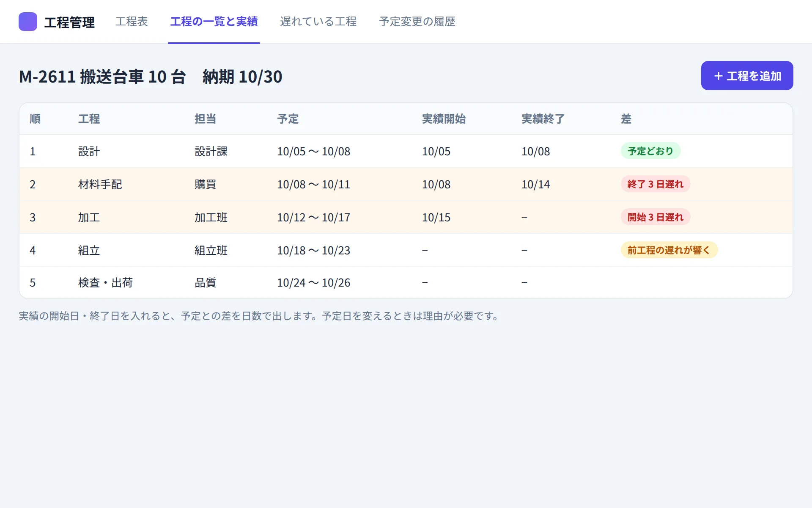Click the schedule 10/08 〜 10/11
The height and width of the screenshot is (508, 812).
pos(314,184)
